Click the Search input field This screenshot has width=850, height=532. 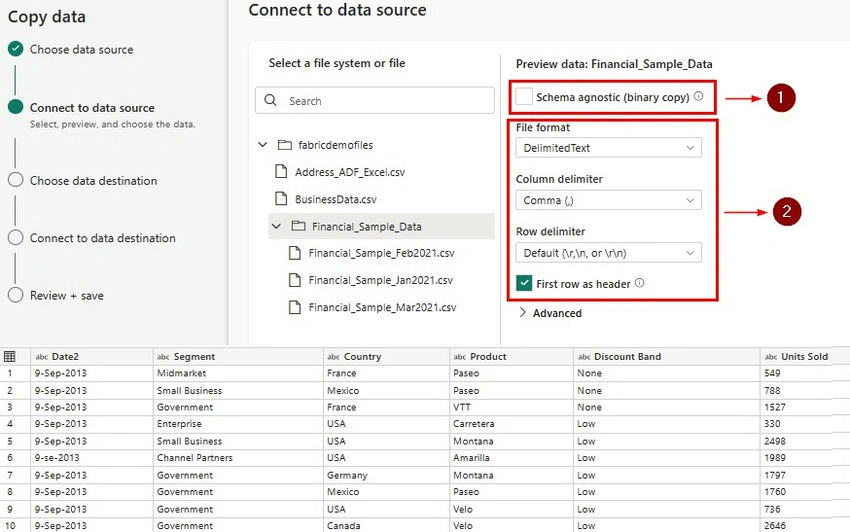(375, 101)
